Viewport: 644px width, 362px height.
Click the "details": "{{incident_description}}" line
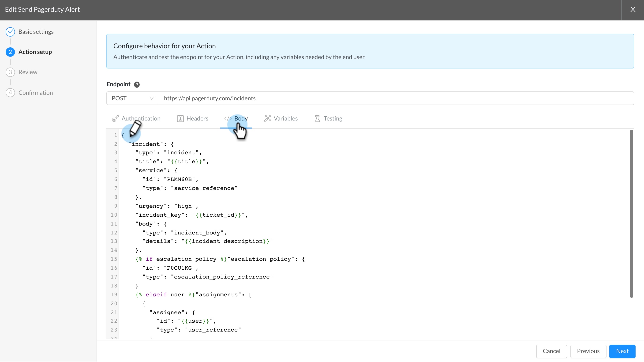click(207, 241)
